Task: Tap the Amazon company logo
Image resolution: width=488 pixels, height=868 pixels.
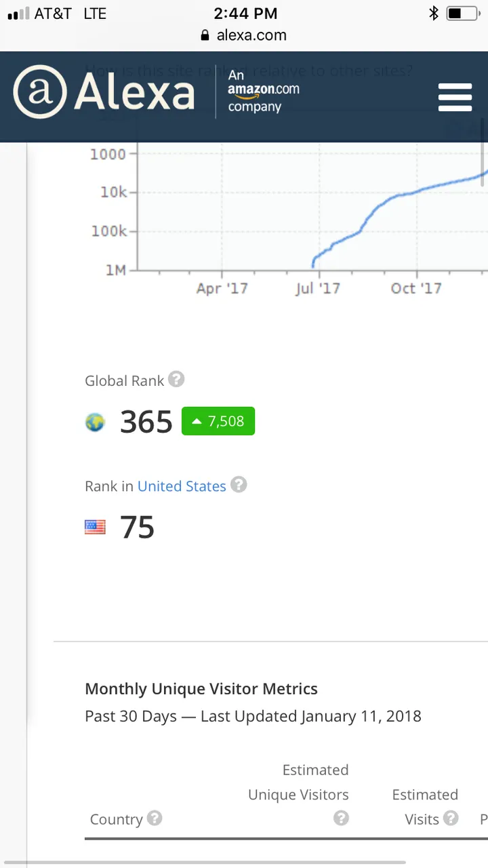Action: pos(264,91)
